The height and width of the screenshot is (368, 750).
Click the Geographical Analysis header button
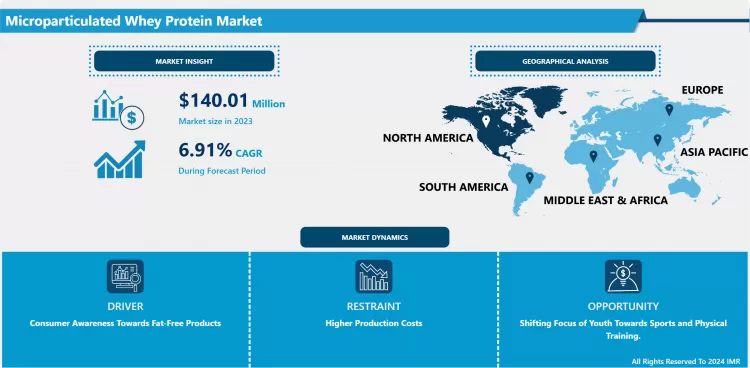click(x=565, y=61)
